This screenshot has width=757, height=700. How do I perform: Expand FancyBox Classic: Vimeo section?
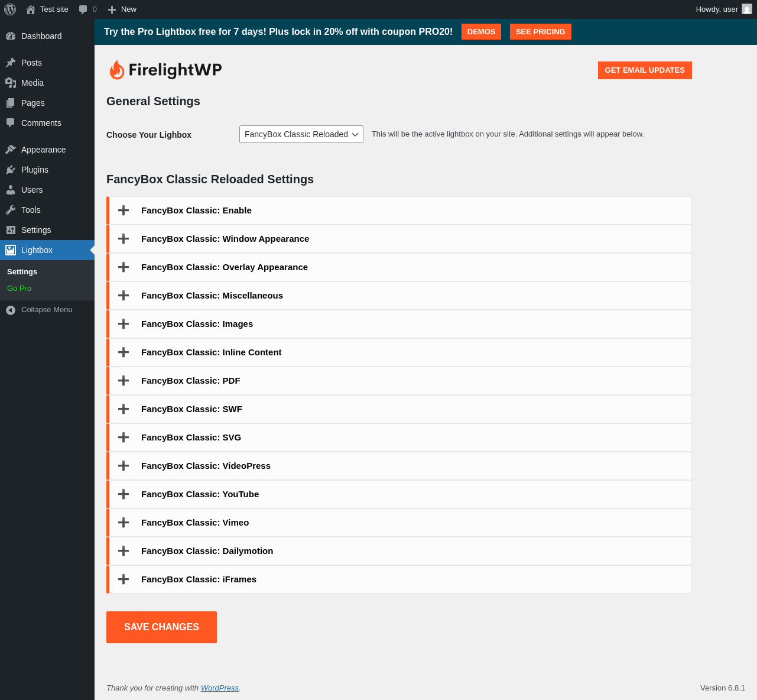pos(399,523)
